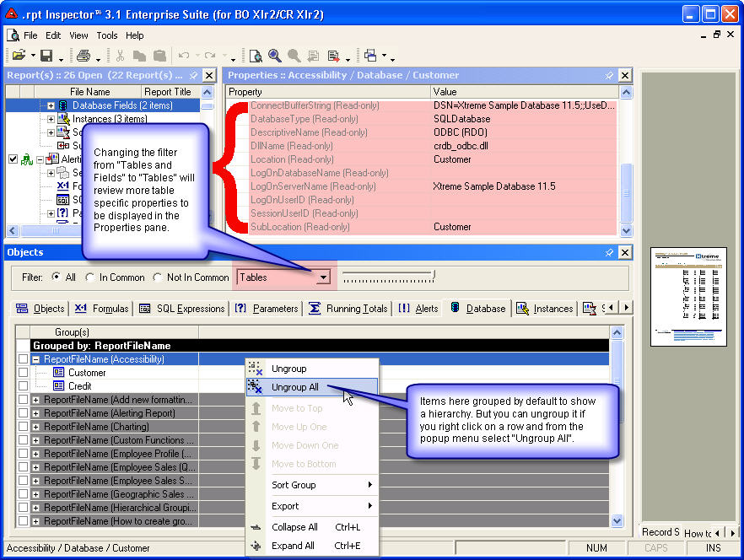The width and height of the screenshot is (744, 560).
Task: Adjust the slider beside Tables filter
Action: click(433, 276)
